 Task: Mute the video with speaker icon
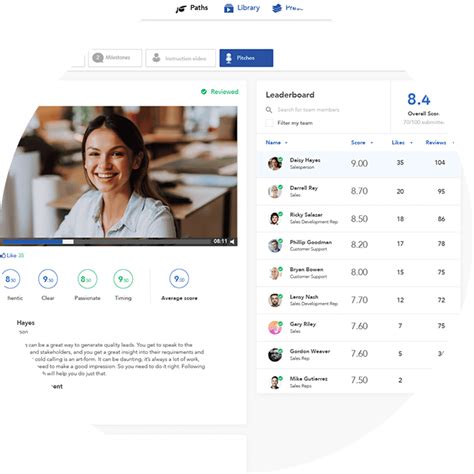(232, 242)
